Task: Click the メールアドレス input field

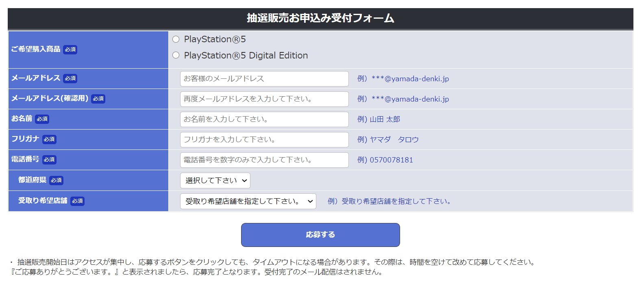Action: (x=264, y=79)
